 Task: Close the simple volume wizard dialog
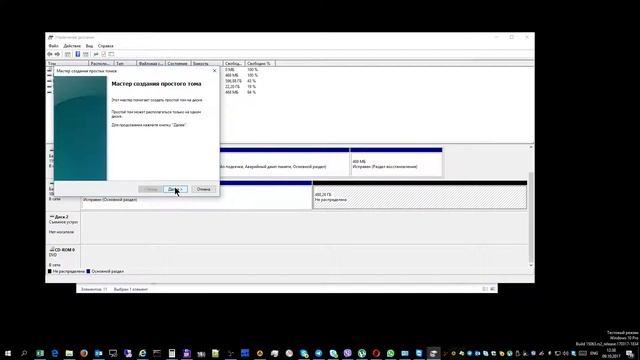[215, 71]
